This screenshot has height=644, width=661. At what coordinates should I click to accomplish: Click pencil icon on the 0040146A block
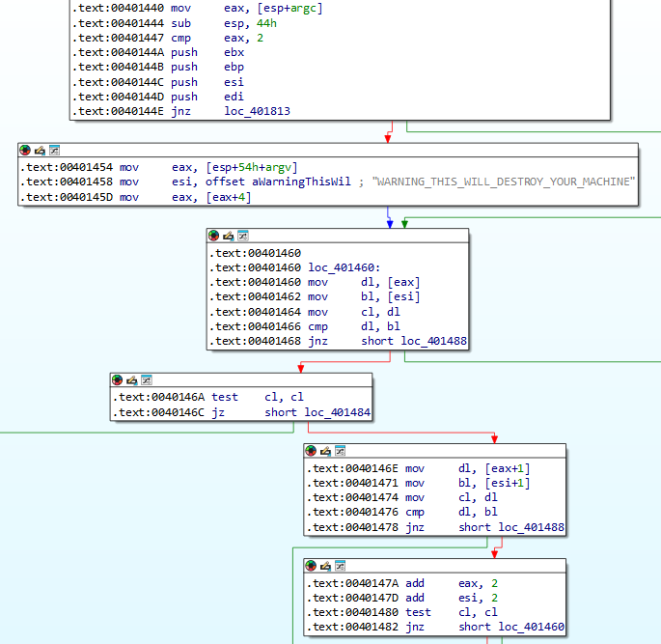pyautogui.click(x=132, y=380)
